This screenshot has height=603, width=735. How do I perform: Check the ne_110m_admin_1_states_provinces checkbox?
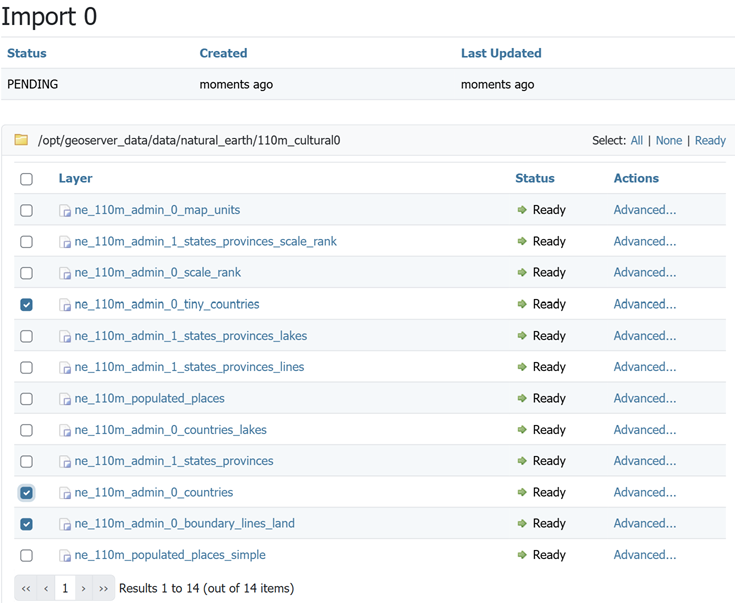tap(26, 461)
